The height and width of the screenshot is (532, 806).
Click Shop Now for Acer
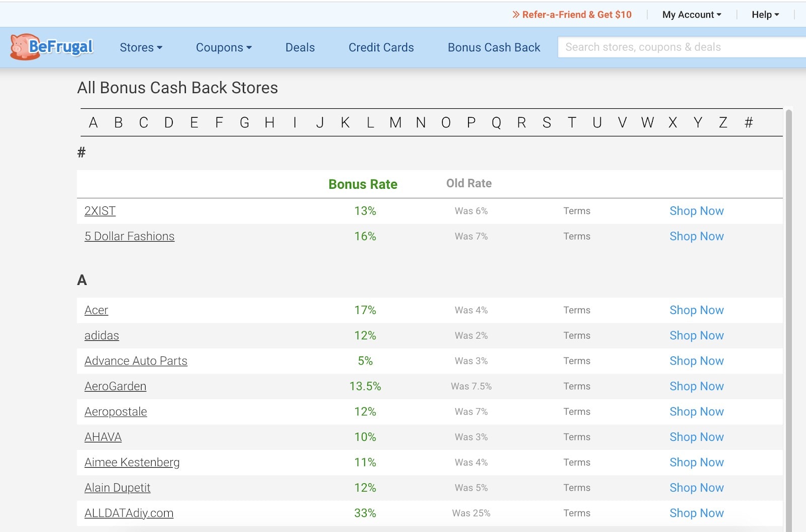coord(697,310)
